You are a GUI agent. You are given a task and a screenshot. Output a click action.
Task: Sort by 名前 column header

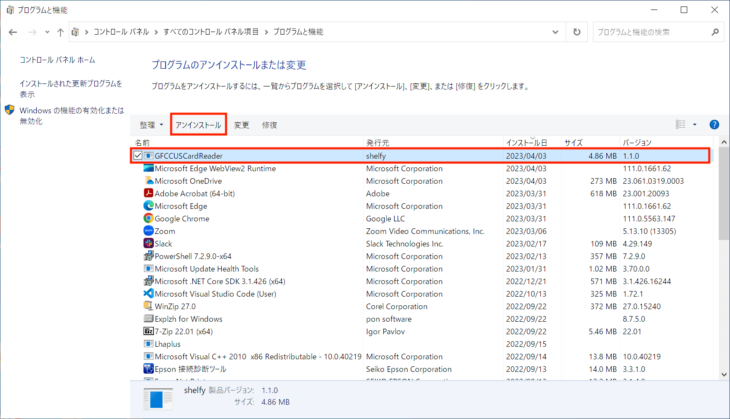click(x=142, y=142)
